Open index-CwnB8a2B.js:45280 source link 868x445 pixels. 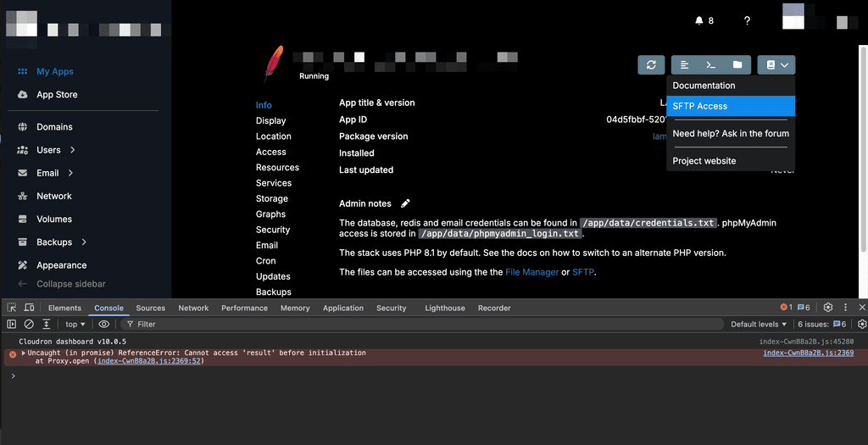[x=806, y=342]
